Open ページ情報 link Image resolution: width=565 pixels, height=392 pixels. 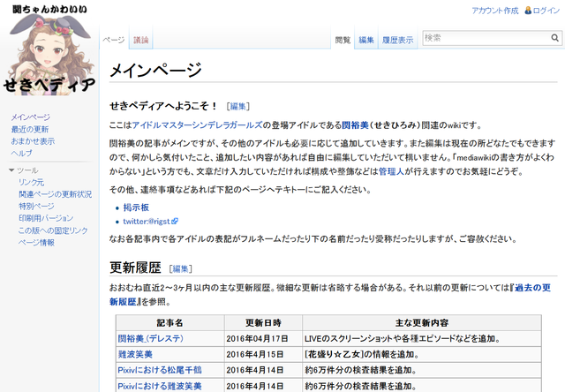coord(36,243)
